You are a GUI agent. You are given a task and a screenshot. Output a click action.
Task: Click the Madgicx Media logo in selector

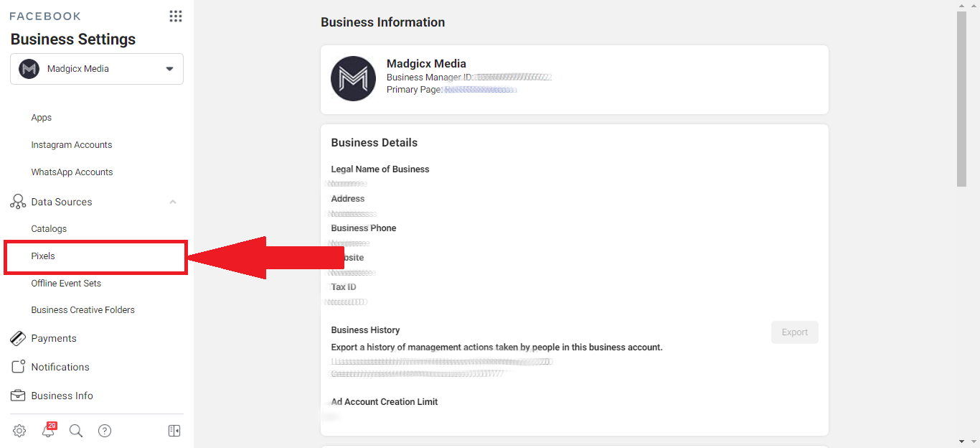tap(29, 69)
